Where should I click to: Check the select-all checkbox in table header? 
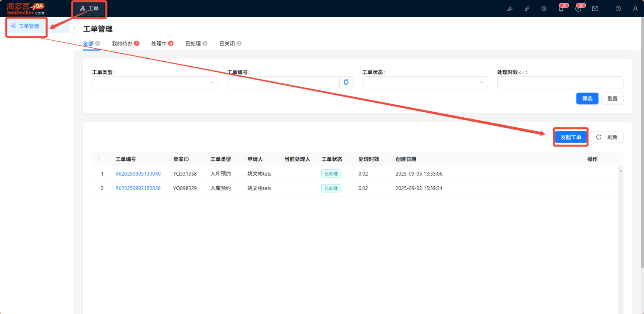[x=102, y=159]
